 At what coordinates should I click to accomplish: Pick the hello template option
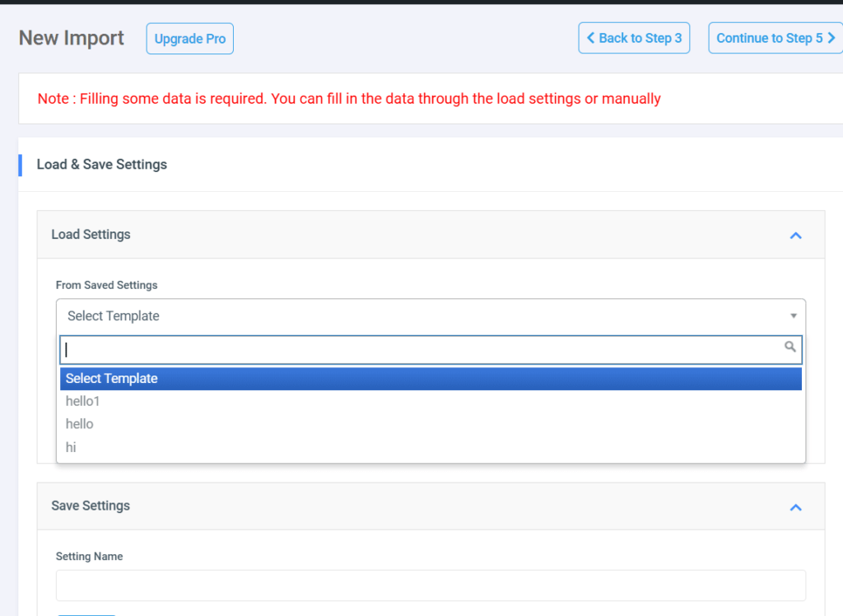(x=431, y=424)
